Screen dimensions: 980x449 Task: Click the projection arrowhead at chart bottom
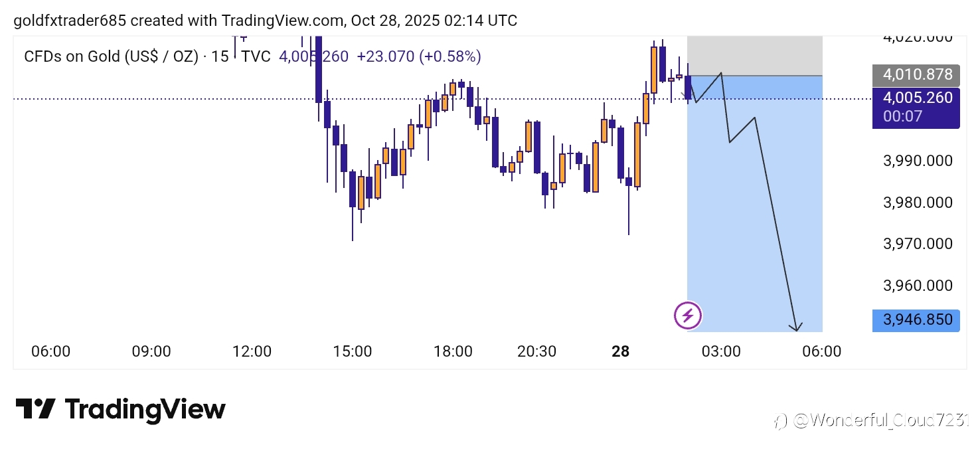click(795, 327)
